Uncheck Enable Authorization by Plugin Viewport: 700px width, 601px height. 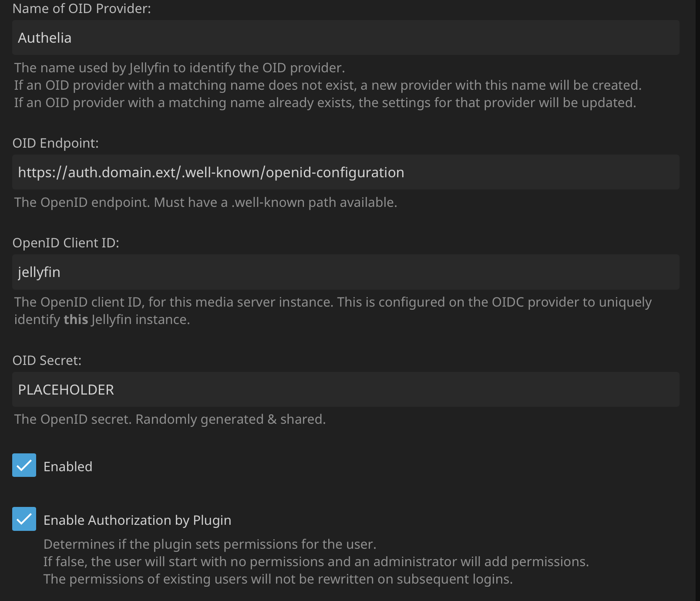tap(24, 519)
